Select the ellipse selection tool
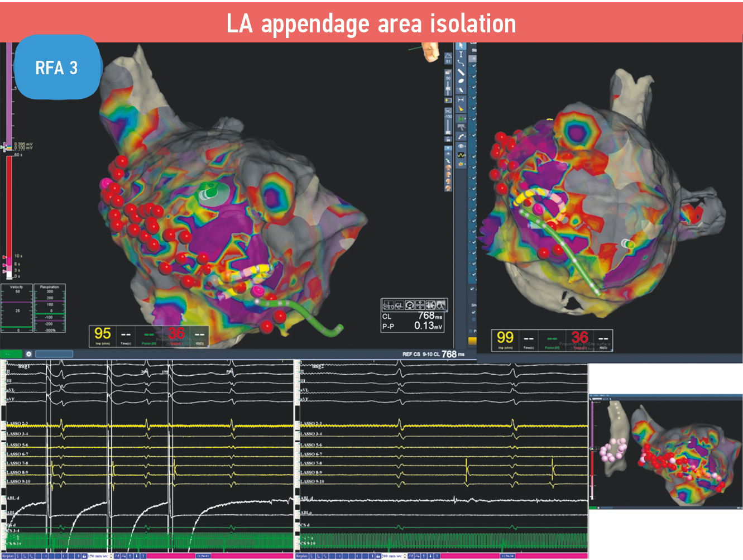 coord(461,82)
